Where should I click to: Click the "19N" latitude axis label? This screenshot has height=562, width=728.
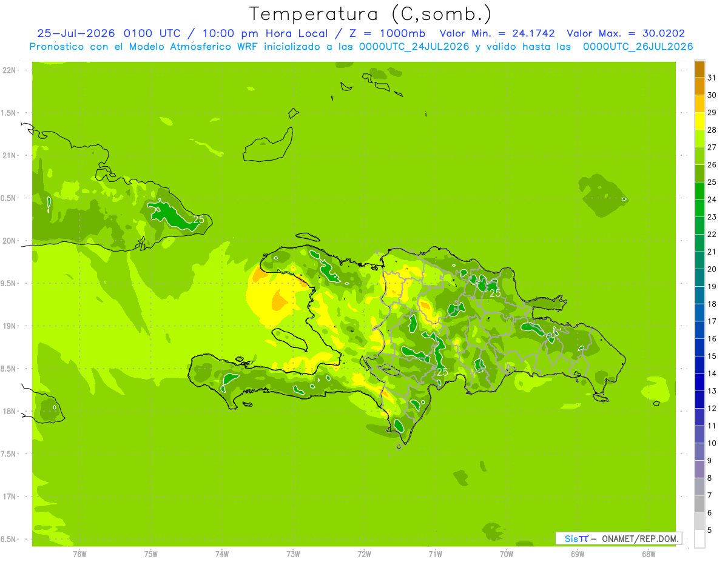10,326
